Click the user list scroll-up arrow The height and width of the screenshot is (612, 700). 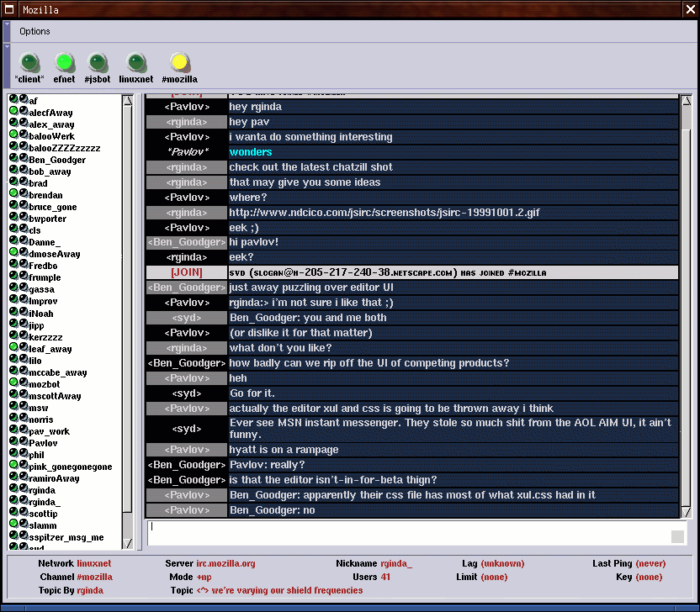(x=128, y=100)
